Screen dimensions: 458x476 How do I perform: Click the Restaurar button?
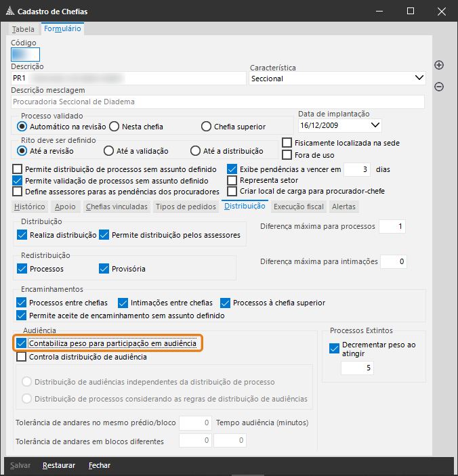pyautogui.click(x=58, y=465)
